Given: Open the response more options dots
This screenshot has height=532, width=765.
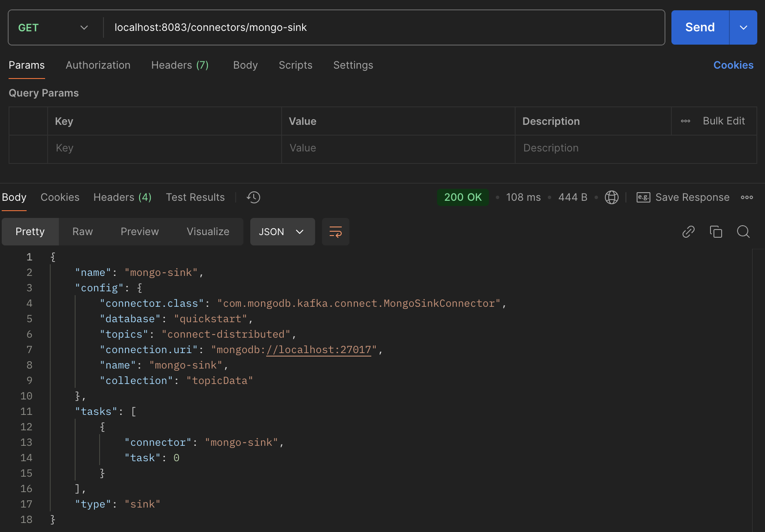Looking at the screenshot, I should click(x=747, y=197).
